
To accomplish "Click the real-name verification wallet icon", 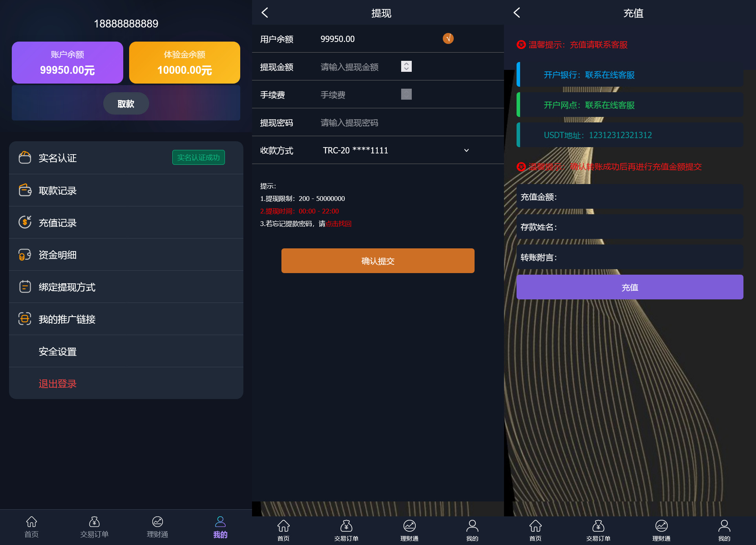I will tap(25, 158).
